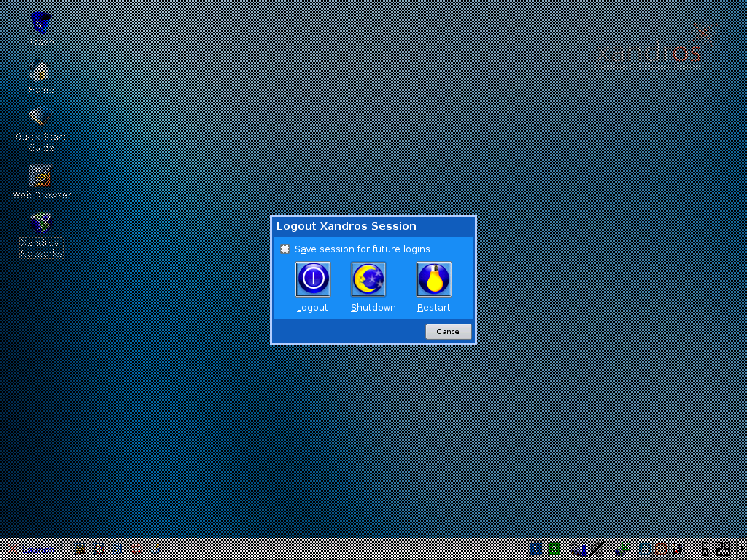Click the blue lock session panel button
Image resolution: width=747 pixels, height=560 pixels.
point(645,550)
